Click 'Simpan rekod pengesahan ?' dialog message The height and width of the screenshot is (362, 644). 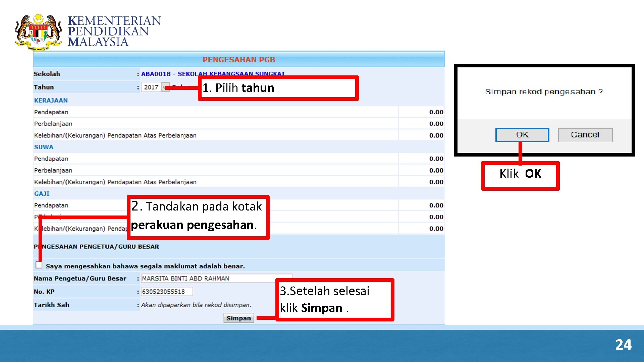pyautogui.click(x=544, y=92)
